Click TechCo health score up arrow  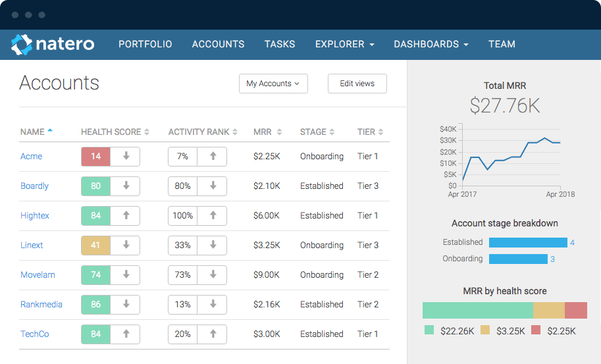126,334
